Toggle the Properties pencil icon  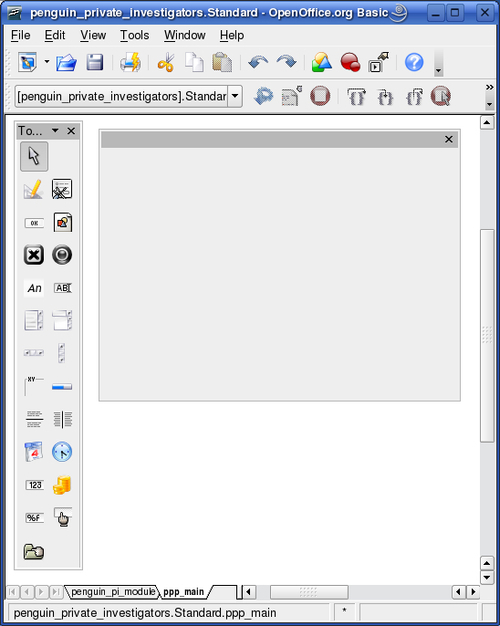pyautogui.click(x=34, y=189)
